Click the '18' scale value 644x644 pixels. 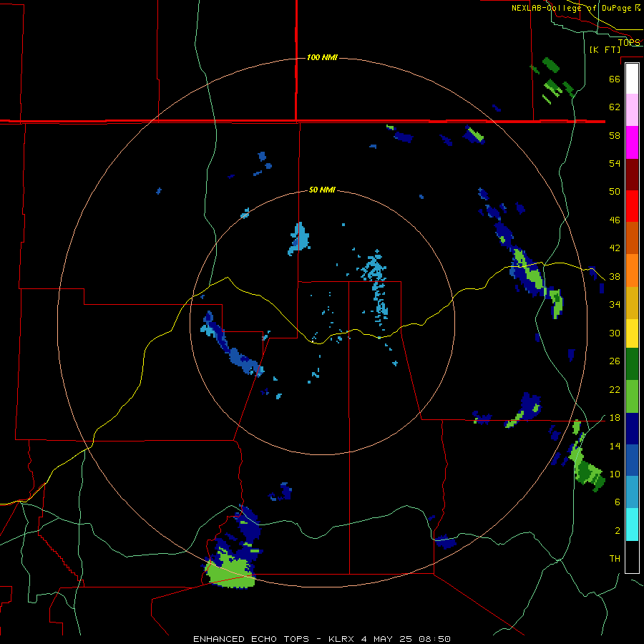[x=615, y=418]
